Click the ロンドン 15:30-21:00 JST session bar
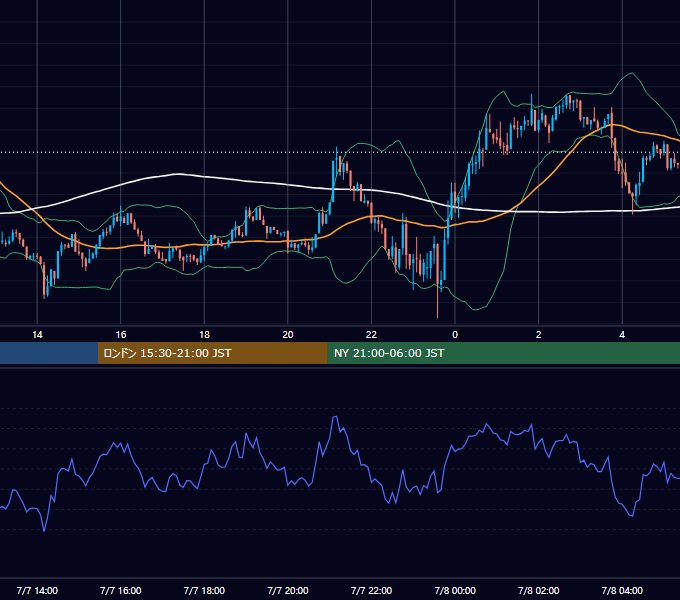Viewport: 680px width, 600px height. click(212, 353)
